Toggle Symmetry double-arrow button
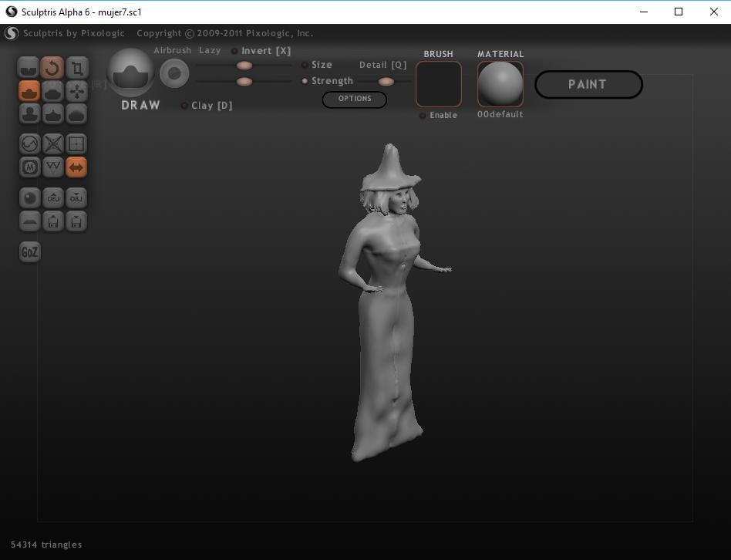 pyautogui.click(x=76, y=167)
